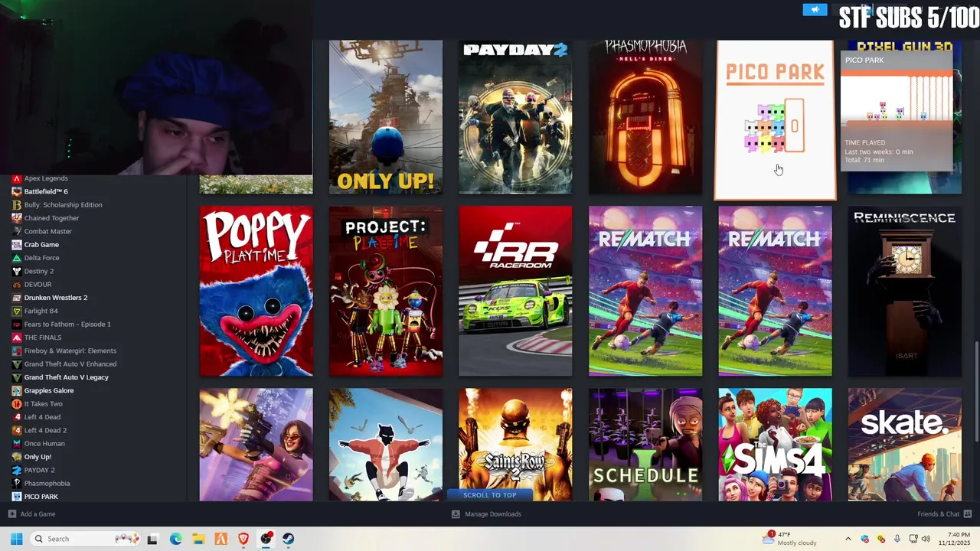The image size is (980, 551).
Task: Click the Destiny 2 icon in sidebar
Action: point(17,271)
